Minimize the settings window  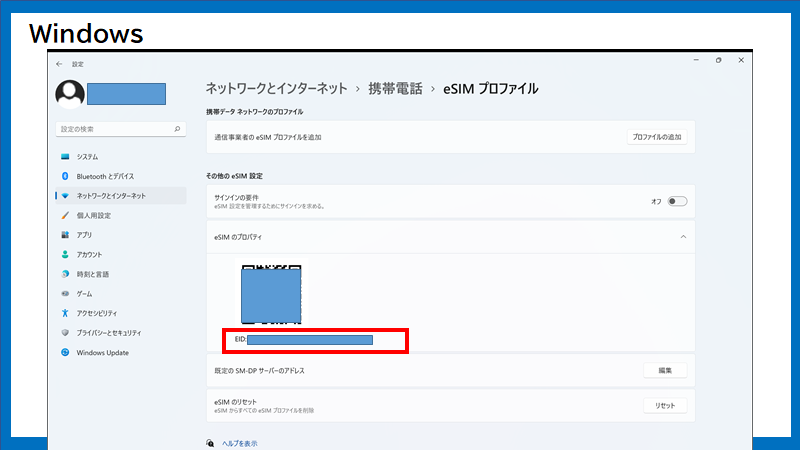pos(696,60)
